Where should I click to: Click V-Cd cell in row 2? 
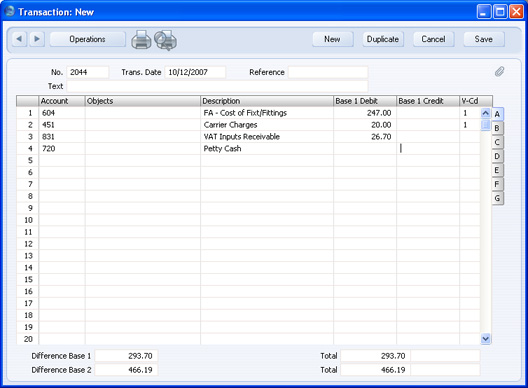tap(470, 125)
